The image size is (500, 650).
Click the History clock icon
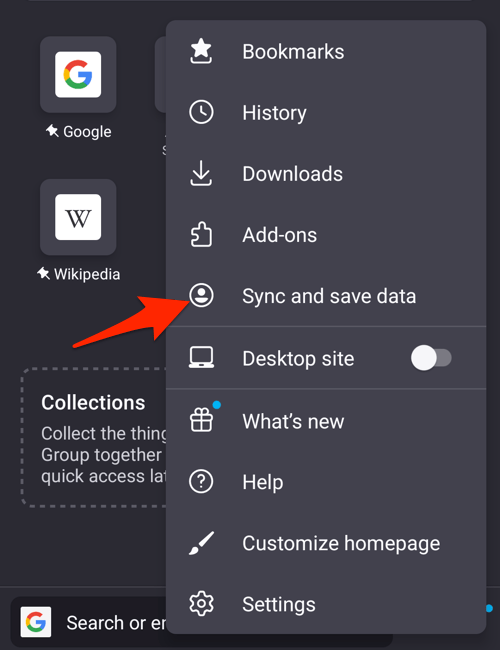point(201,112)
